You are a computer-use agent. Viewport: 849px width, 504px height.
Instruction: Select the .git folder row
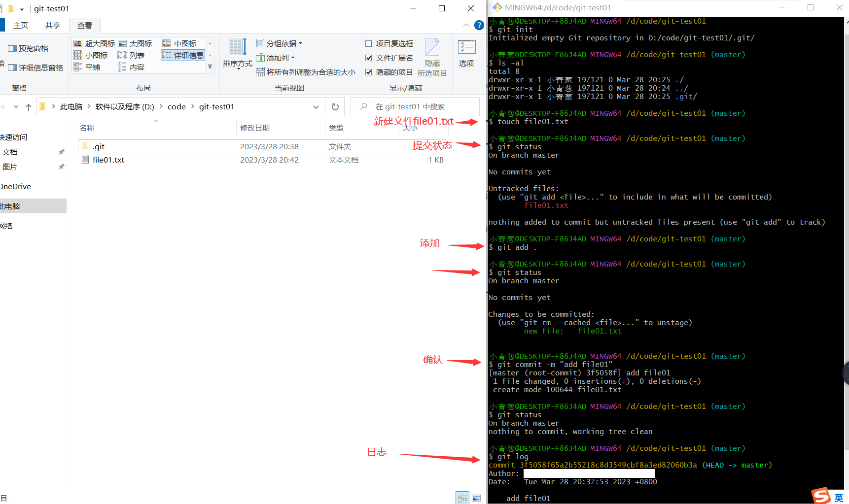tap(262, 146)
